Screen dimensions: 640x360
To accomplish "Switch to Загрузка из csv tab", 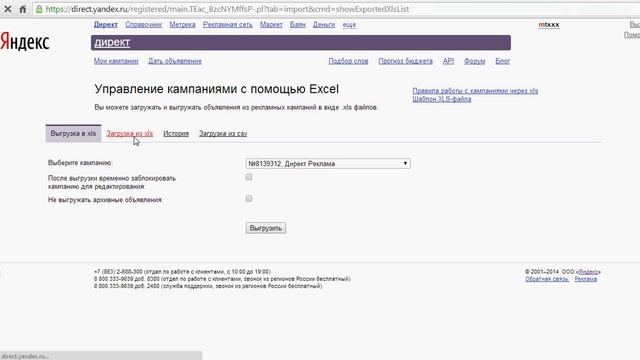I will pyautogui.click(x=223, y=133).
